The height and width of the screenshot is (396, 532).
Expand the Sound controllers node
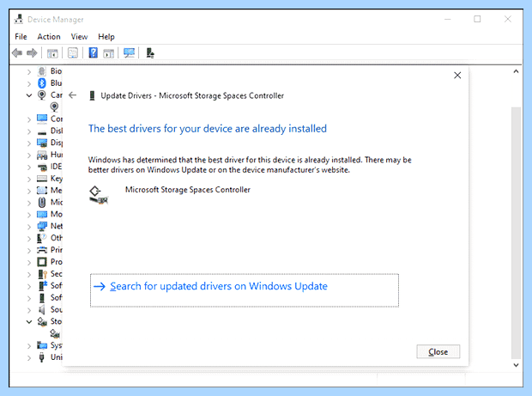[x=29, y=310]
